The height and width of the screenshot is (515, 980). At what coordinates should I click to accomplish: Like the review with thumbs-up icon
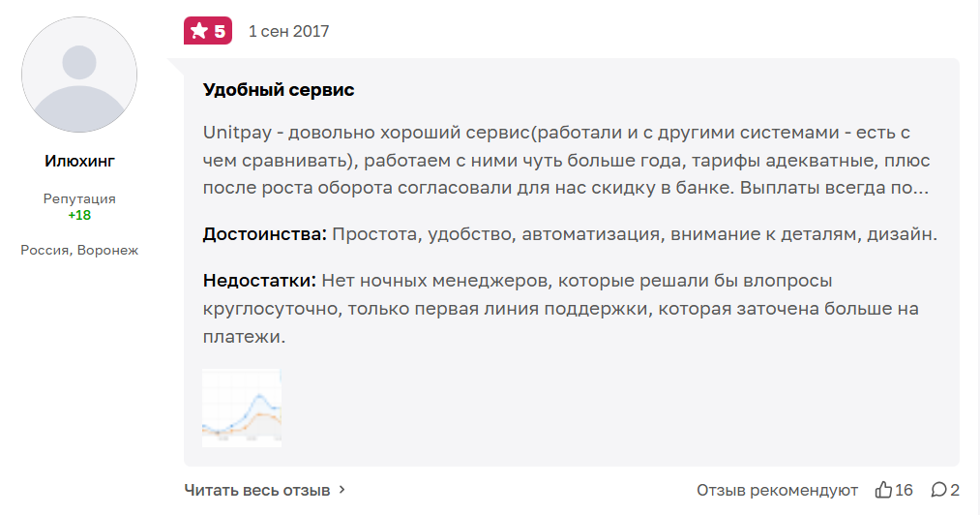(x=883, y=490)
